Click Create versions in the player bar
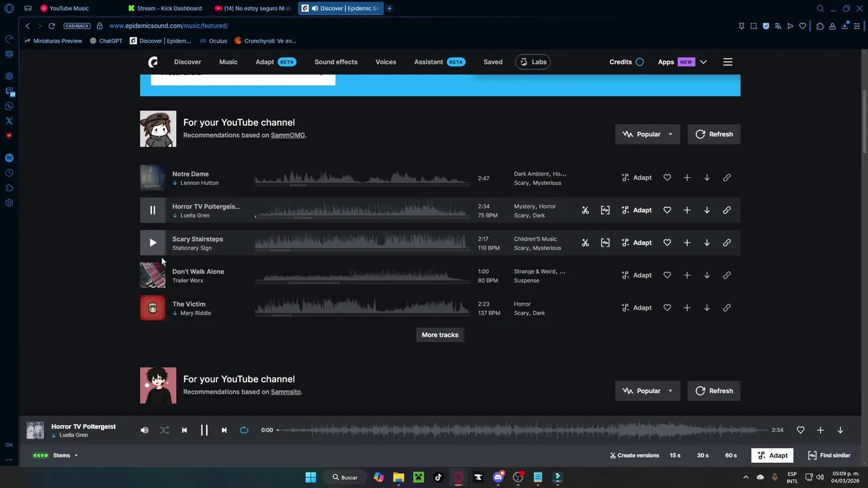 [634, 455]
